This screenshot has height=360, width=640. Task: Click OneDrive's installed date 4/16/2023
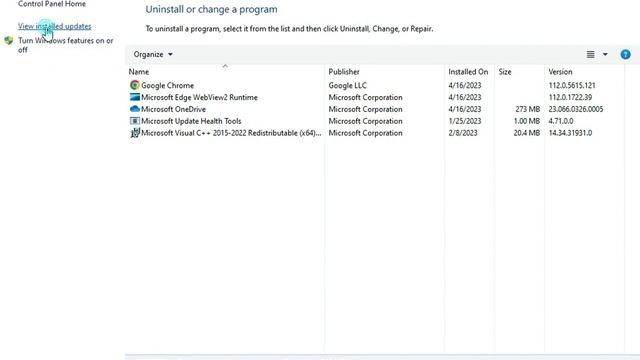[464, 109]
